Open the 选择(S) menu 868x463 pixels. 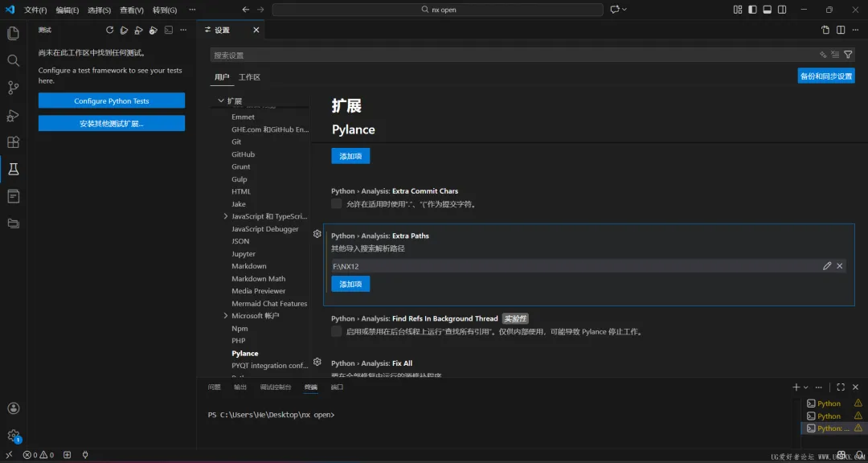coord(100,10)
